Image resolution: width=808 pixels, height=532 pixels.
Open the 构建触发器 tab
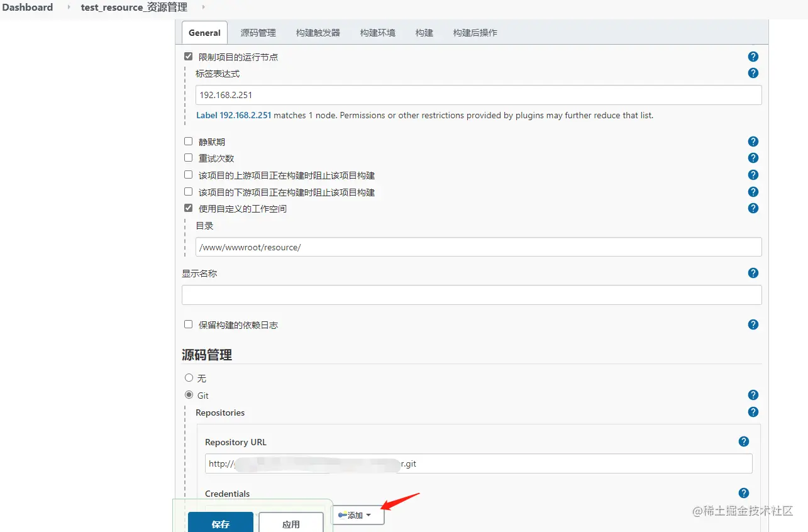pos(318,33)
